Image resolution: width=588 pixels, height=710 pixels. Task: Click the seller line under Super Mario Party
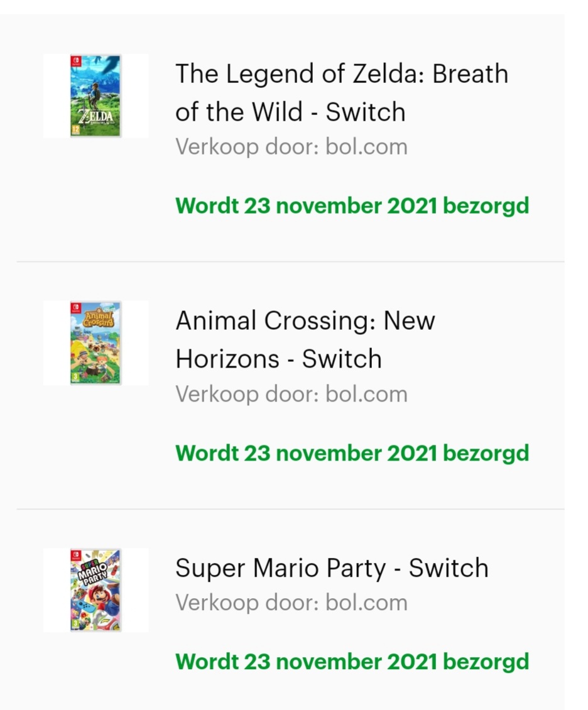[291, 603]
